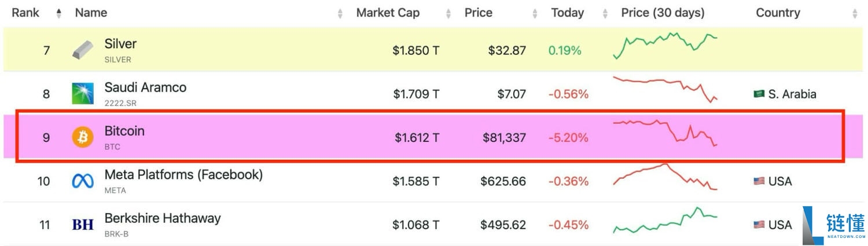Sort table by Rank column arrows
Image resolution: width=868 pixels, height=246 pixels.
58,13
